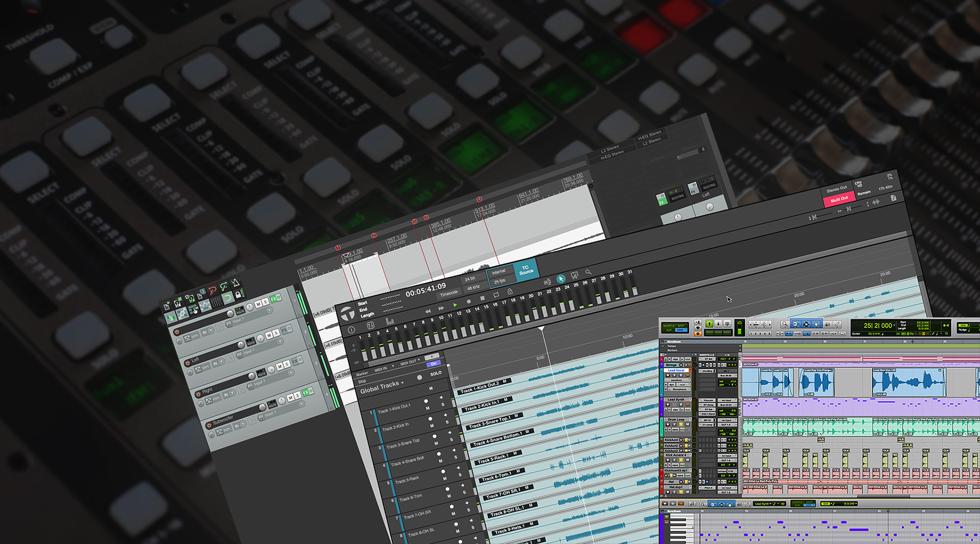
Task: Click the volume fader knob on the Left track
Action: tap(241, 345)
